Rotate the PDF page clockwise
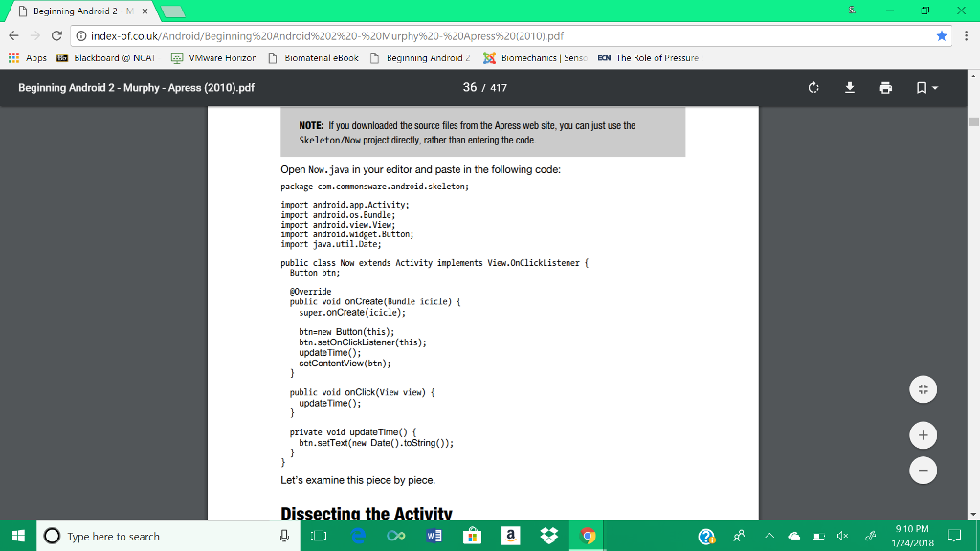The image size is (980, 551). click(x=813, y=87)
